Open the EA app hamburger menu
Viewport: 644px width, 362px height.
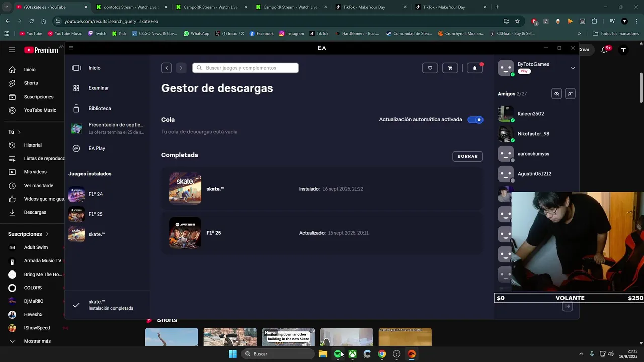click(71, 48)
